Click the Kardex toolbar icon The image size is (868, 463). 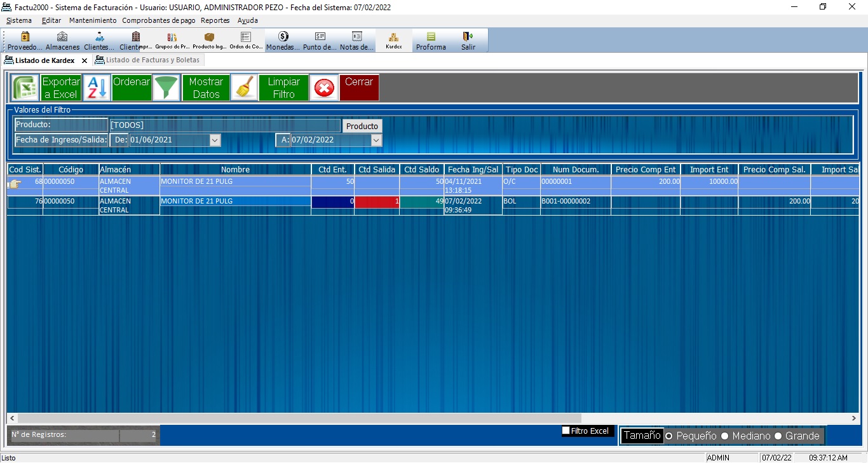click(x=393, y=41)
